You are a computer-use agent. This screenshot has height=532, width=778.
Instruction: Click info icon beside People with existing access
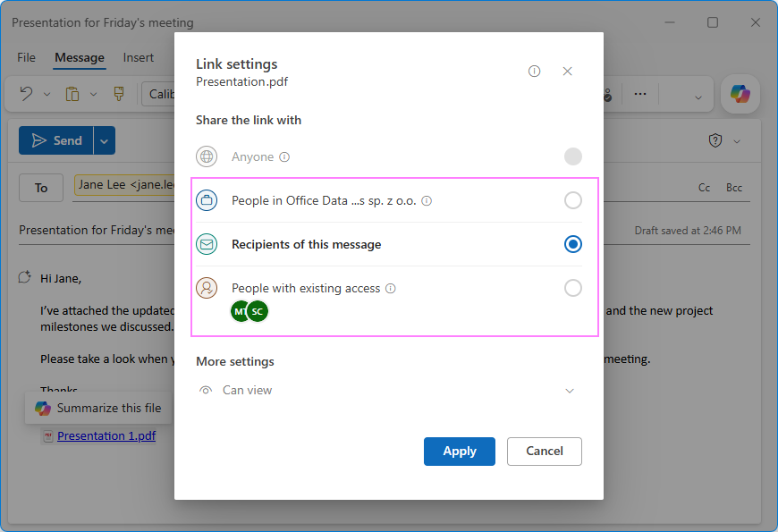[x=391, y=288]
